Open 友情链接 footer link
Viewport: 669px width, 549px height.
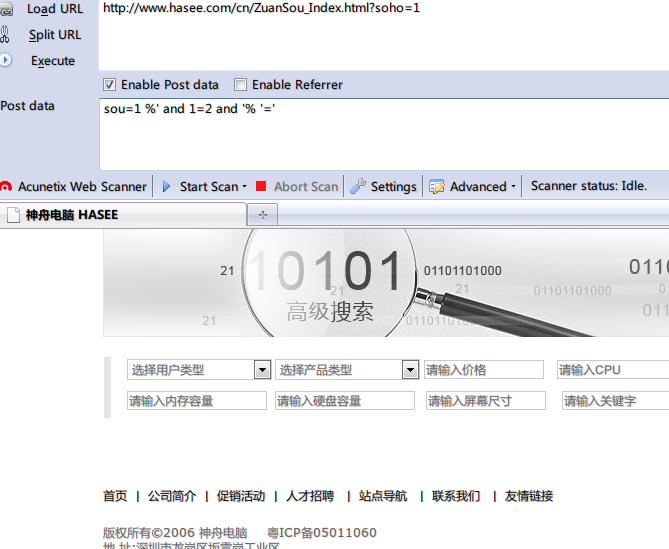pos(529,496)
